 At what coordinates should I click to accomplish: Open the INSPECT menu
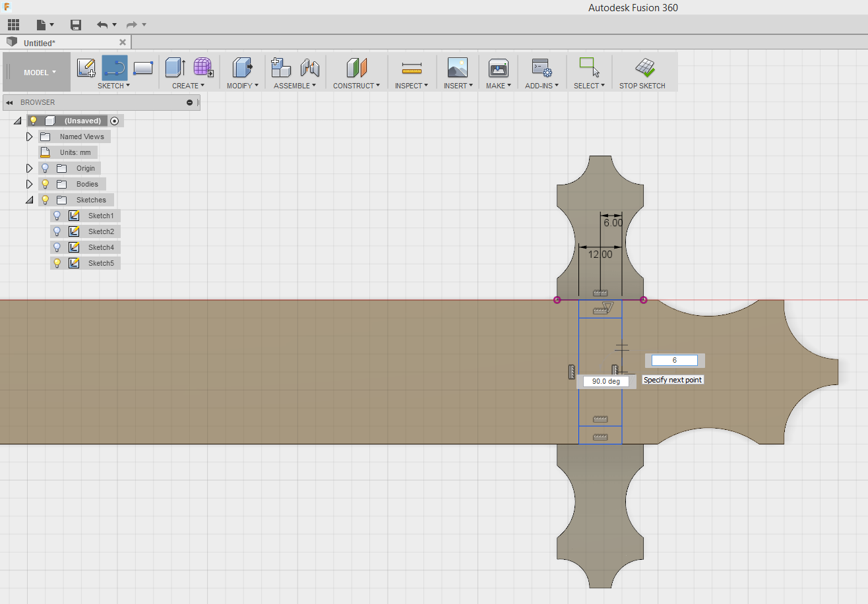(412, 86)
